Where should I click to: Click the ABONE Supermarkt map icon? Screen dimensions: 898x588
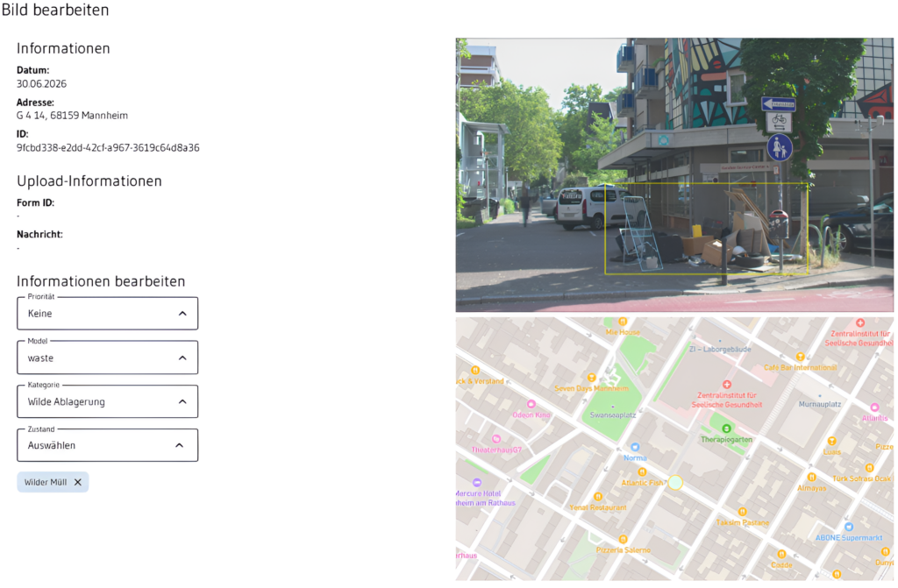click(849, 527)
